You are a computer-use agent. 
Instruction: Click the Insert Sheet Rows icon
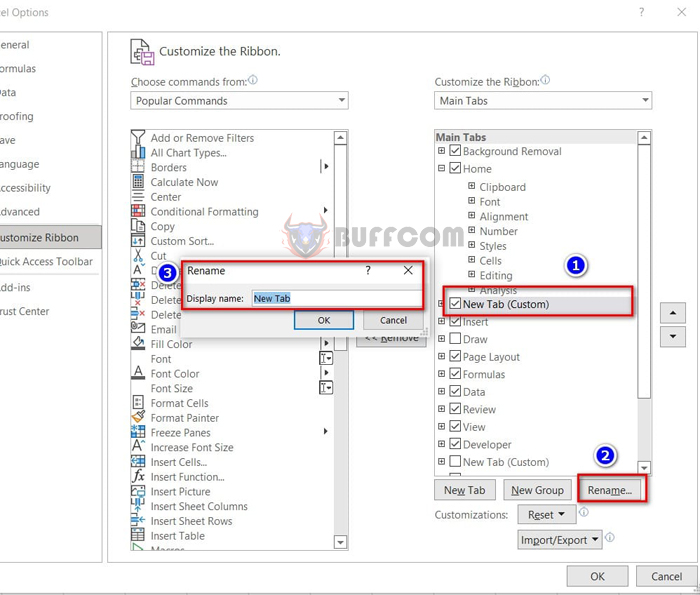tap(138, 520)
